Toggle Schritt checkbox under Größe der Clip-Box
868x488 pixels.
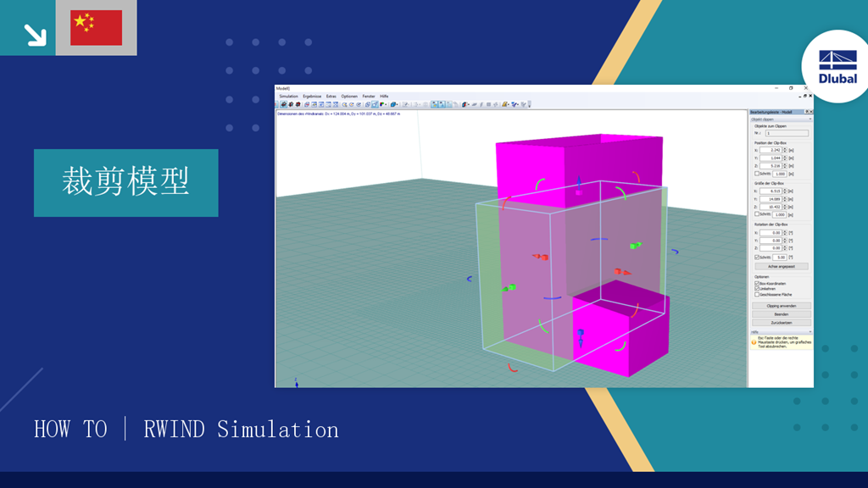pos(757,214)
